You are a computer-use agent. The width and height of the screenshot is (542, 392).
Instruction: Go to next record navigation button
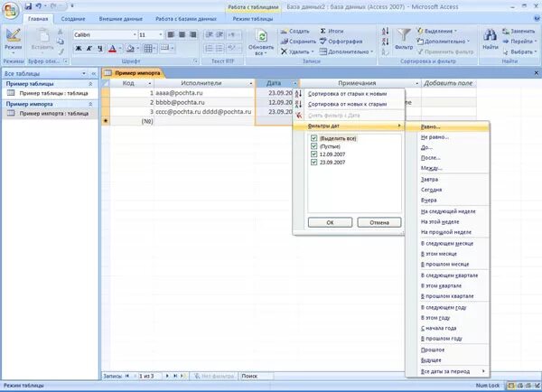[167, 376]
